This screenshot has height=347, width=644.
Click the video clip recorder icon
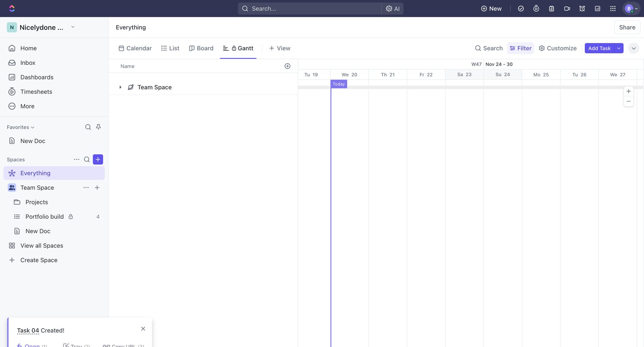pyautogui.click(x=567, y=9)
